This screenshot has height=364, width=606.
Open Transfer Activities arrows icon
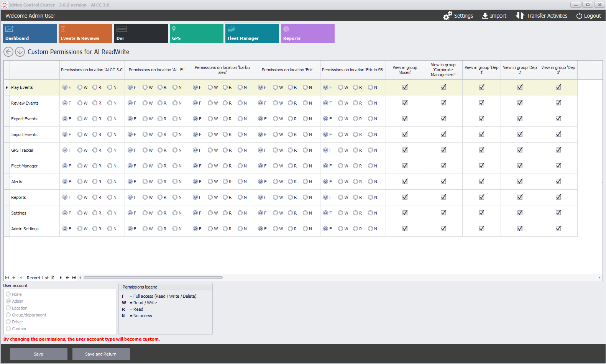(519, 16)
